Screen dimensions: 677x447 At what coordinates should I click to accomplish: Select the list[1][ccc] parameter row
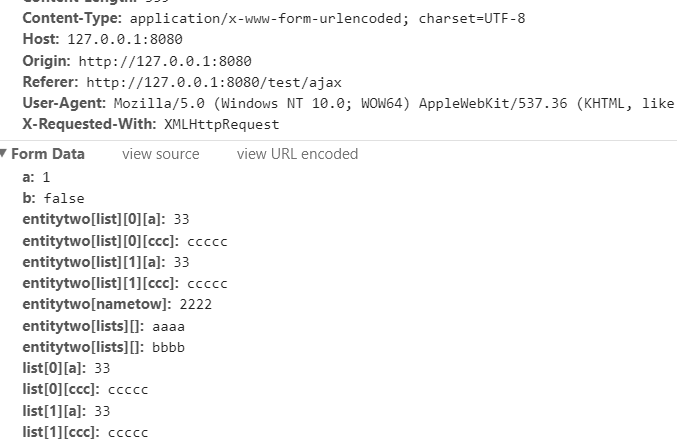85,432
